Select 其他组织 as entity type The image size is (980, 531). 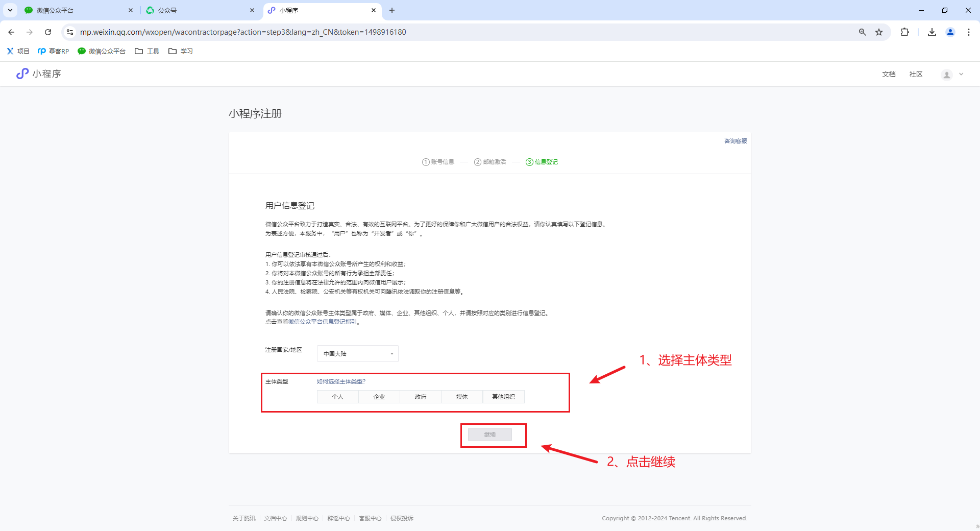[x=503, y=397]
